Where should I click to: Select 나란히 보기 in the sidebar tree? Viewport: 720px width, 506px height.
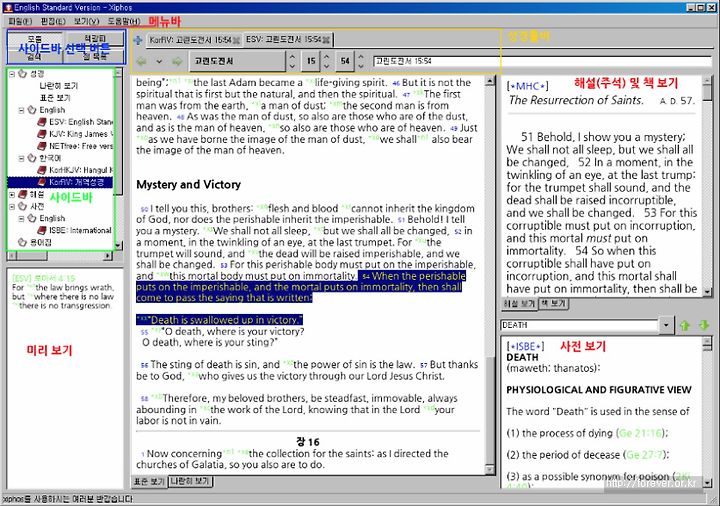click(58, 86)
